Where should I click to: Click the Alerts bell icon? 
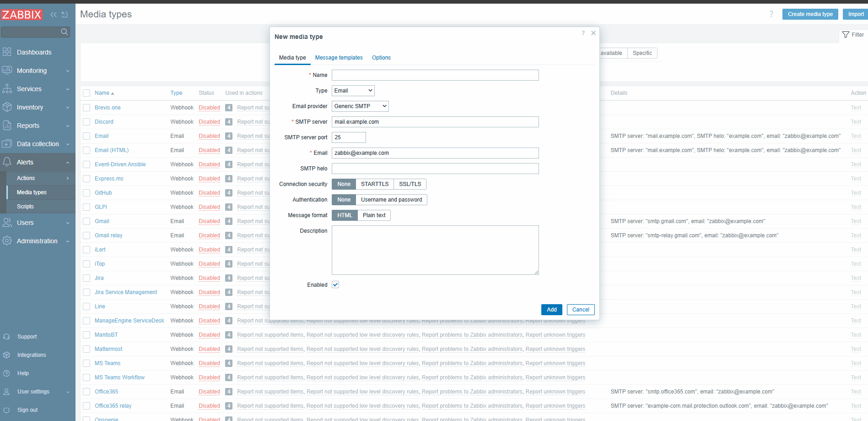tap(7, 162)
